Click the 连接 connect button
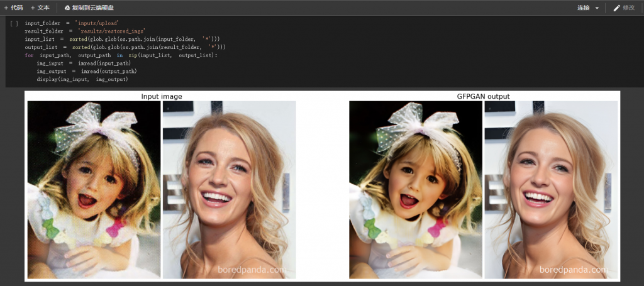Screen dimensions: 644x286 [583, 8]
